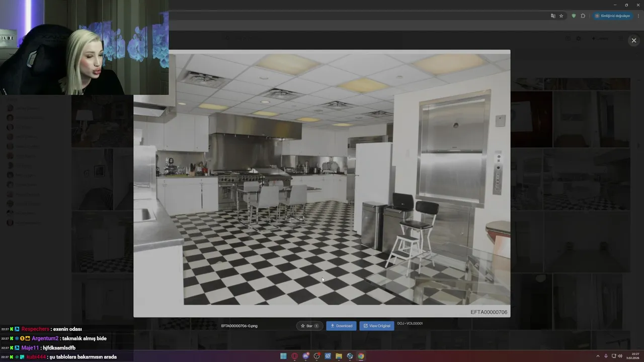Click the enlarged kitchen photo
The image size is (644, 362).
click(322, 184)
